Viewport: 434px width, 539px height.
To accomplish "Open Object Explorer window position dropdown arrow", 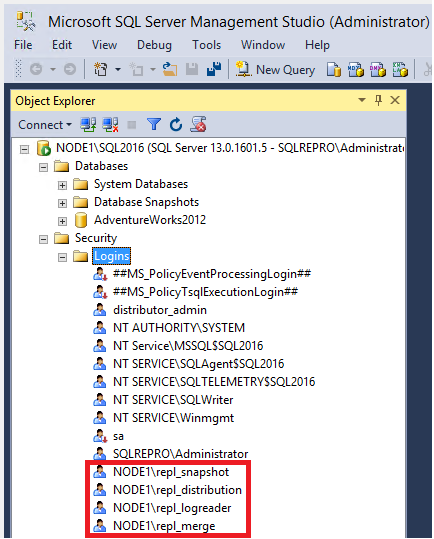I will click(362, 100).
